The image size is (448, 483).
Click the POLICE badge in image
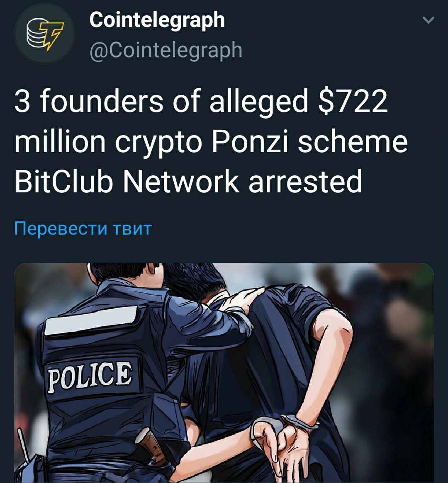tap(90, 376)
